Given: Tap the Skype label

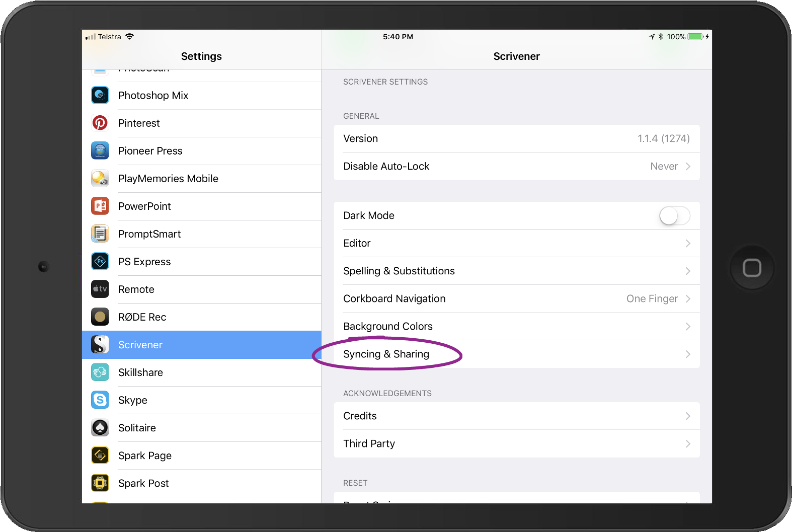Looking at the screenshot, I should [x=133, y=400].
